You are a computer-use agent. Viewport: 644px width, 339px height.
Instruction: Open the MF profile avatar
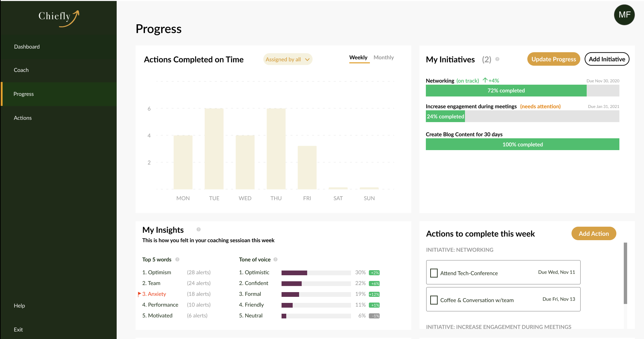[x=624, y=15]
